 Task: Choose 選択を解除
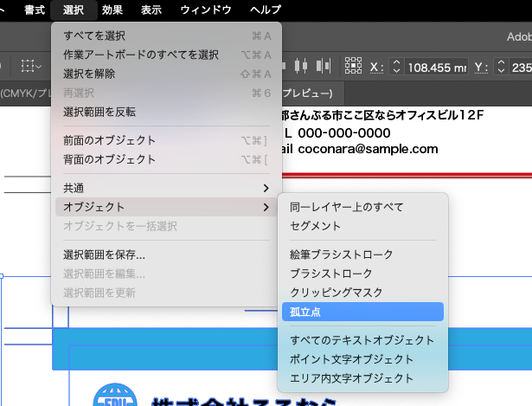(x=166, y=74)
